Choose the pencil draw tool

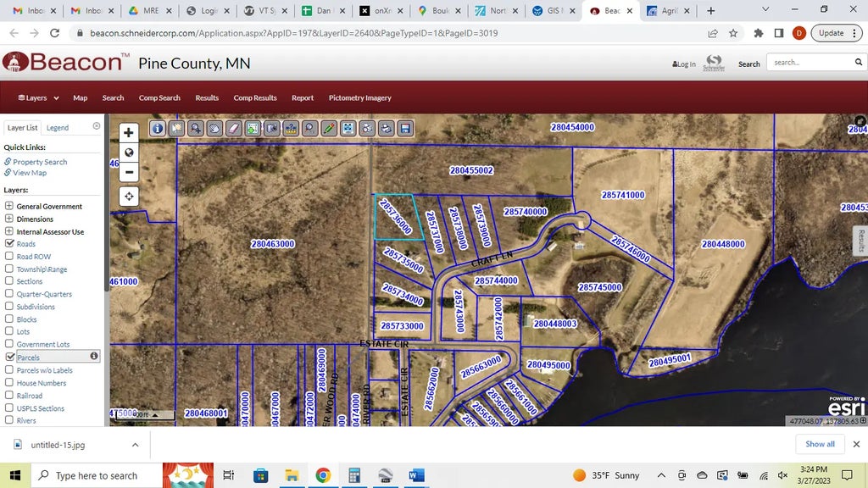pyautogui.click(x=329, y=129)
